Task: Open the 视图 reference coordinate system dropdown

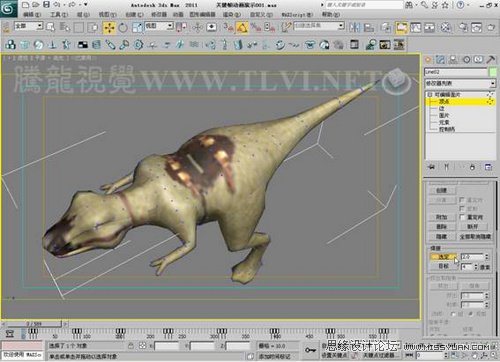Action: 159,26
